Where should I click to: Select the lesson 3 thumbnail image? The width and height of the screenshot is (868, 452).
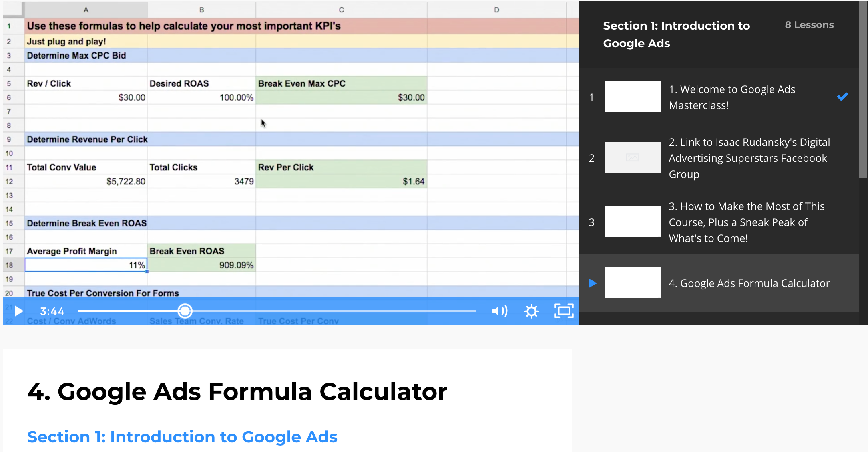point(632,222)
